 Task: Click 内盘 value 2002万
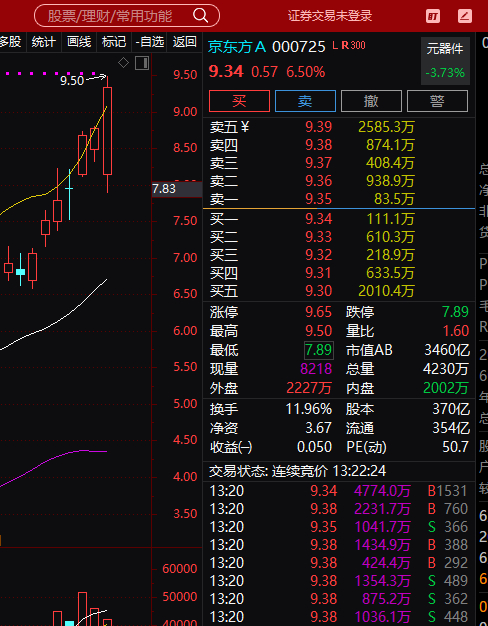(x=446, y=388)
